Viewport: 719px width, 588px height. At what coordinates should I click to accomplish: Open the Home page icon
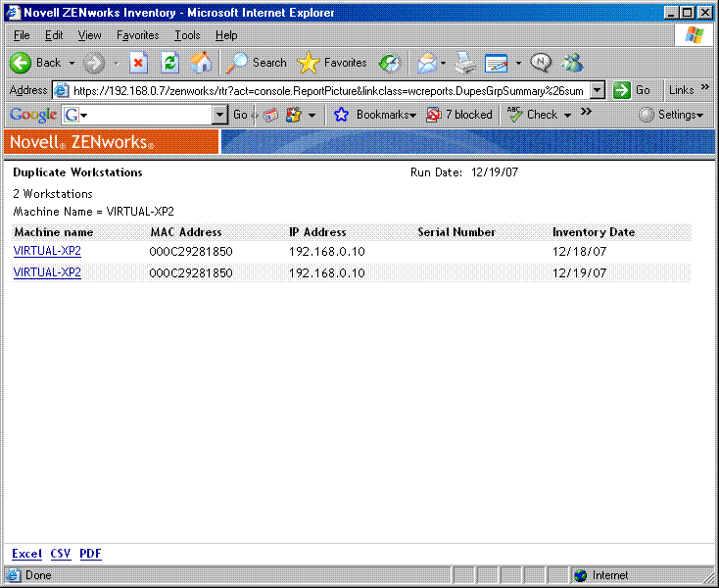[x=201, y=63]
